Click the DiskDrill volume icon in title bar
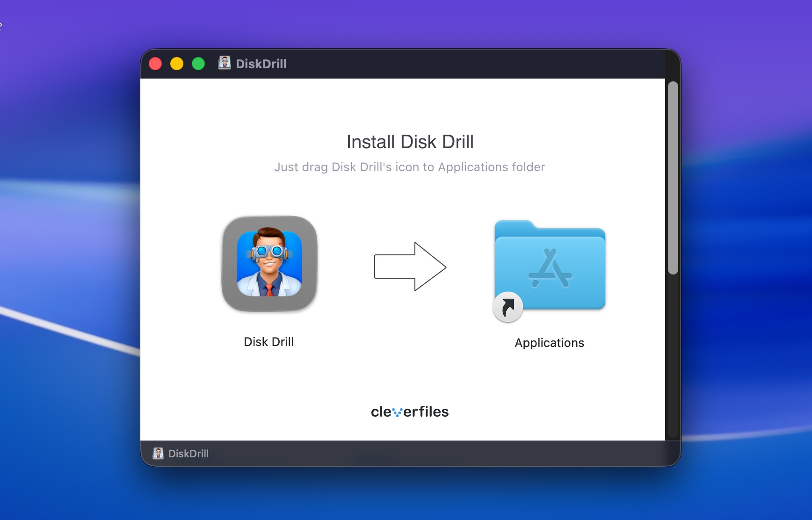The image size is (812, 520). tap(225, 63)
